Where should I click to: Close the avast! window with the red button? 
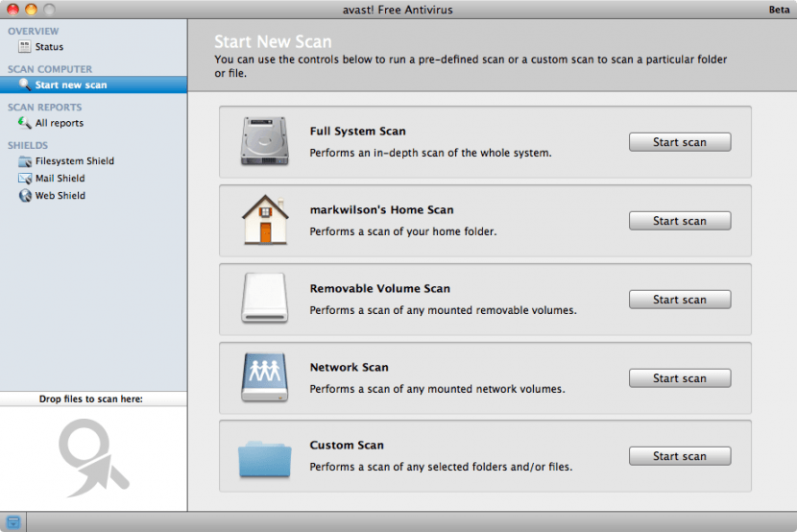tap(12, 10)
